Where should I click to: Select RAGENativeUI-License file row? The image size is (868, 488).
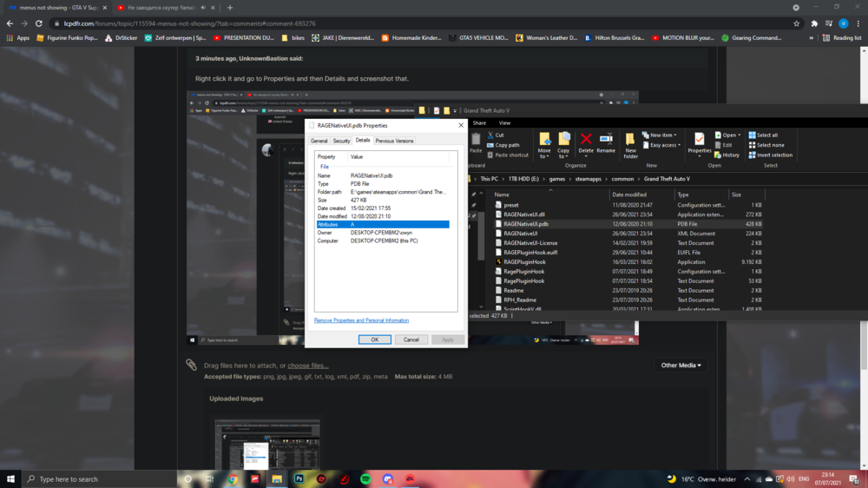(530, 242)
